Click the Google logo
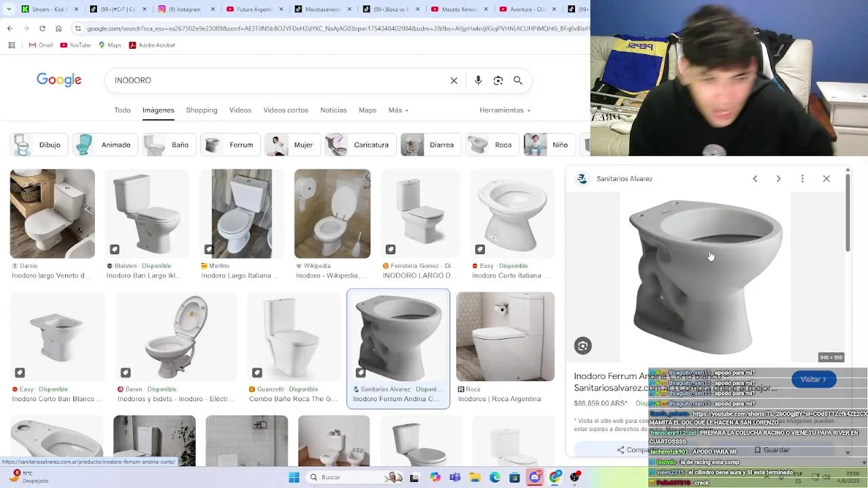Viewport: 868px width, 488px height. pos(59,81)
